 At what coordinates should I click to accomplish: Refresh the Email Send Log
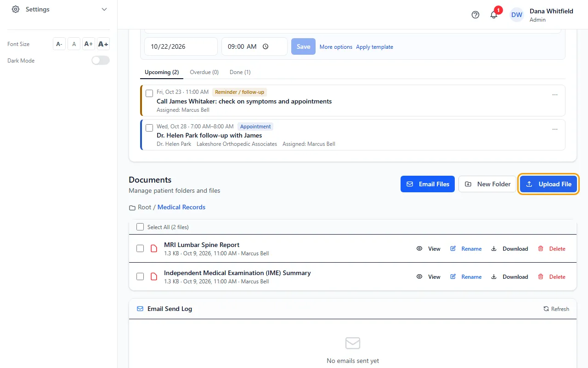(x=556, y=309)
